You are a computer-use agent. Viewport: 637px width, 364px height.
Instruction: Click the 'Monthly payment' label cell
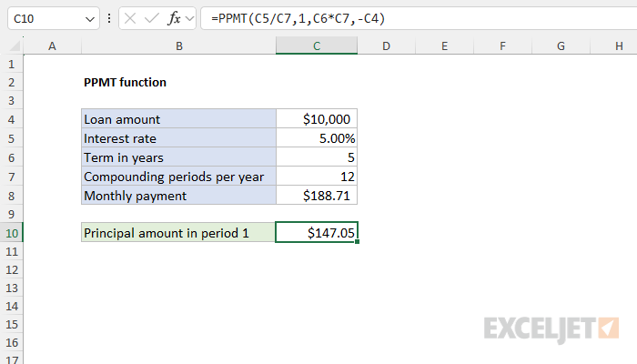pos(178,196)
